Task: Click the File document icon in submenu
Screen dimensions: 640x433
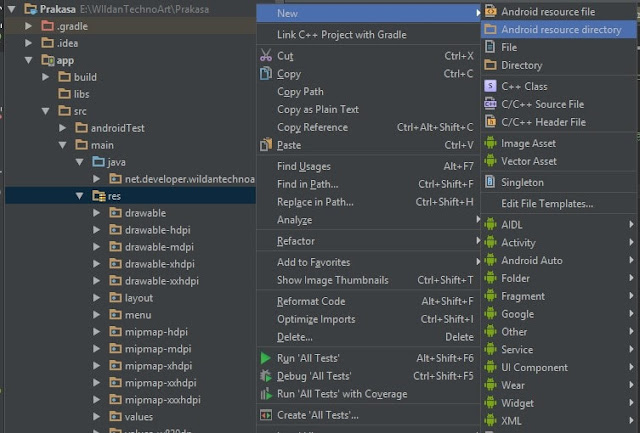Action: click(x=490, y=47)
